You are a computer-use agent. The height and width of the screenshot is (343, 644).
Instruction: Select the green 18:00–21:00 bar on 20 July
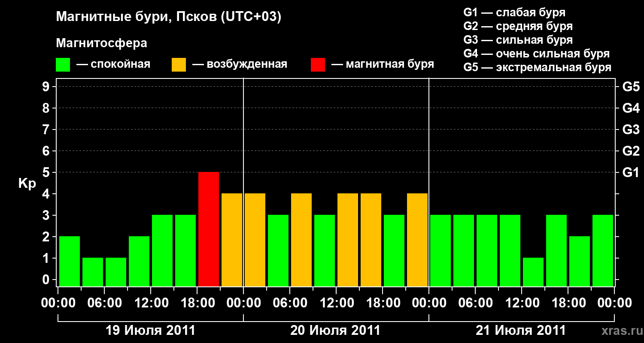point(394,250)
